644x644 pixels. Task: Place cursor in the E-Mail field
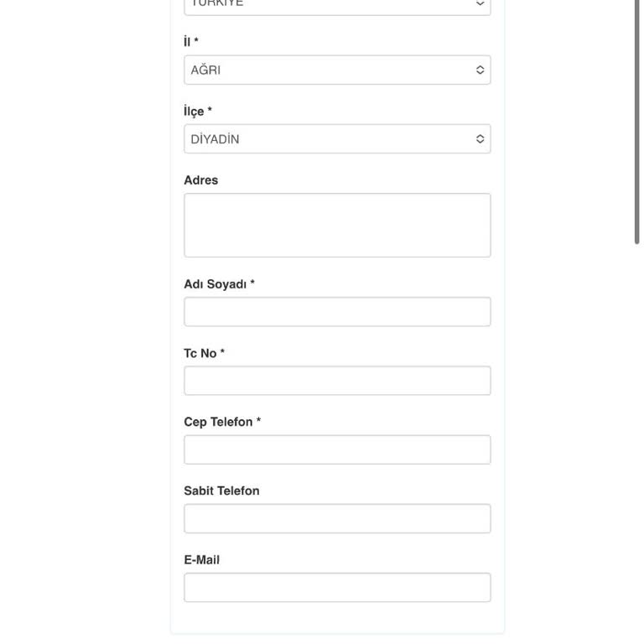tap(337, 587)
